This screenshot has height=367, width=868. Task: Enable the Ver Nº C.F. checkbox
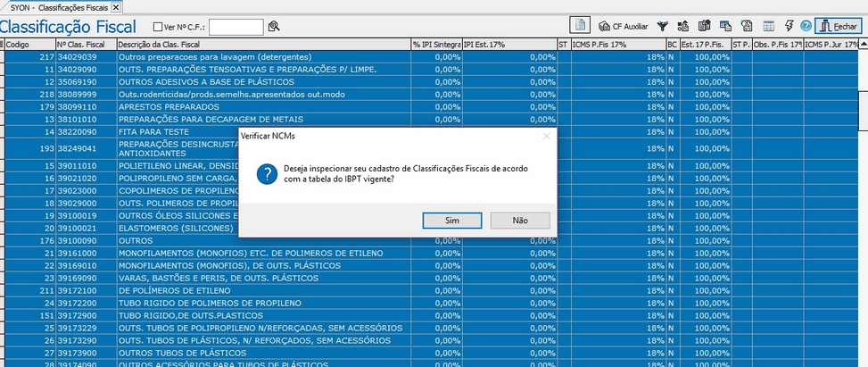coord(158,27)
